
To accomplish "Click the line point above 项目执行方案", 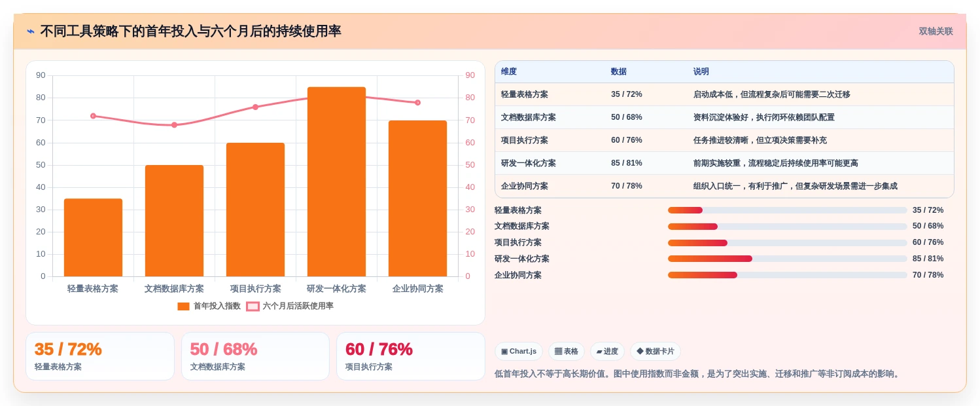I will (255, 107).
